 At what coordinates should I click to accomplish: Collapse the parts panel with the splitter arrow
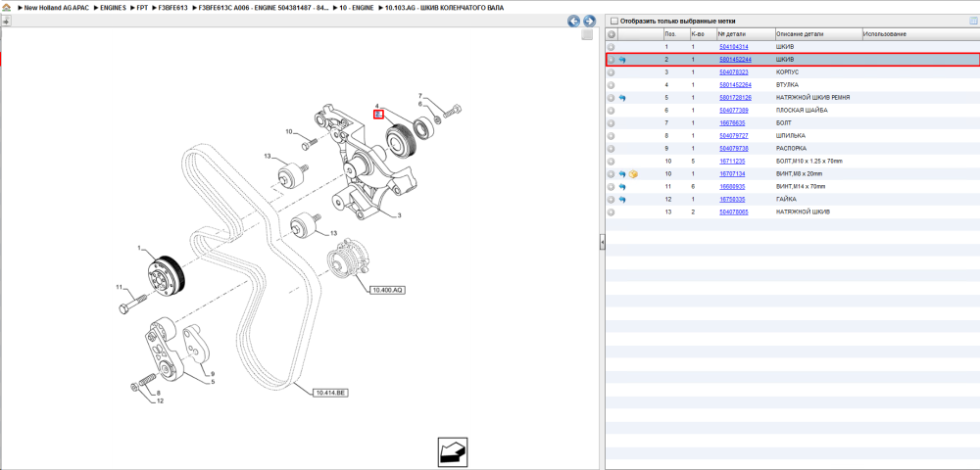click(602, 242)
